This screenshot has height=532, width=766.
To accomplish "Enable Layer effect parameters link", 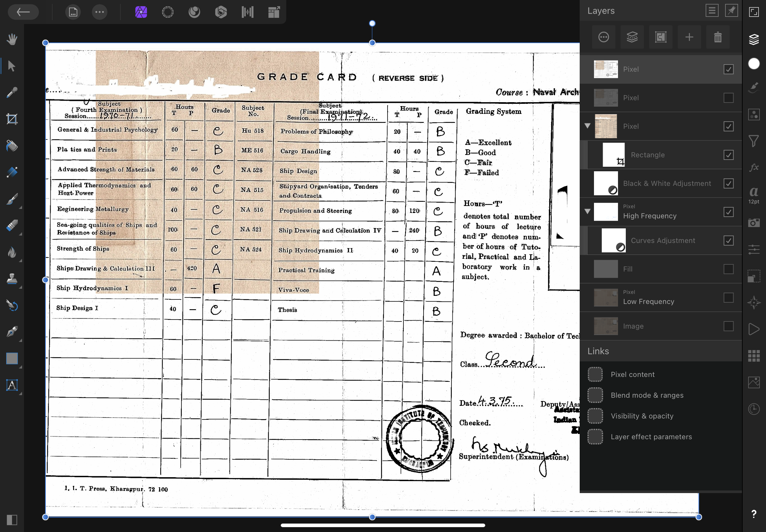I will 595,437.
